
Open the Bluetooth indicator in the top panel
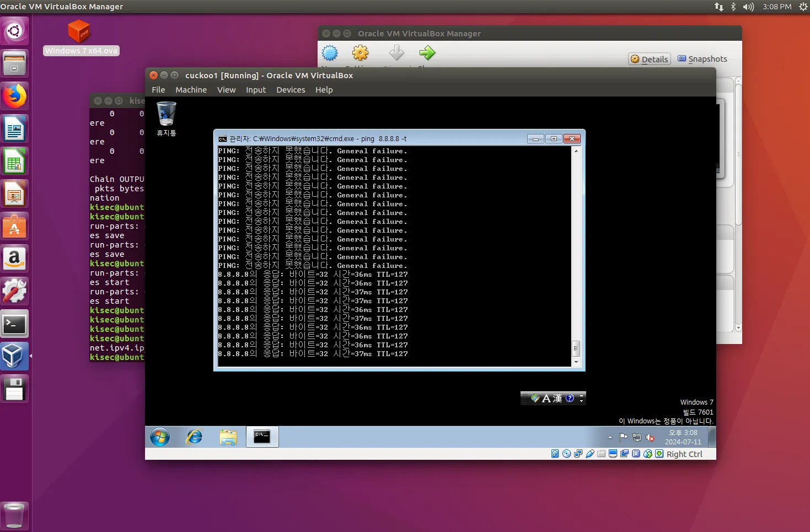[733, 7]
